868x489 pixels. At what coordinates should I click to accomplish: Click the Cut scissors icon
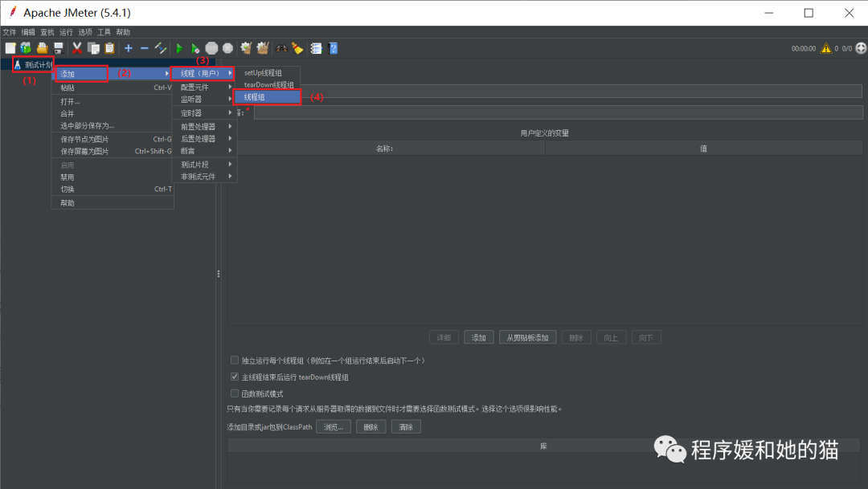point(77,48)
